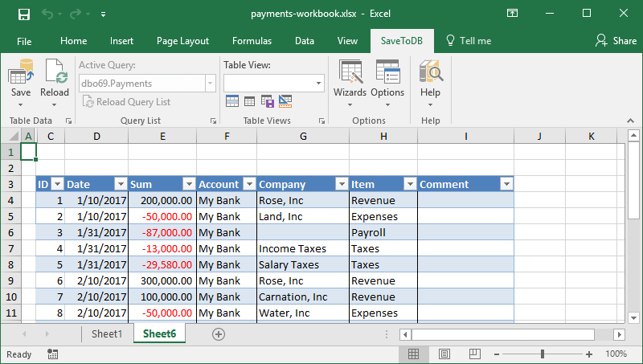Open the Wizards icon
Viewport: 643px width, 364px height.
pos(350,72)
